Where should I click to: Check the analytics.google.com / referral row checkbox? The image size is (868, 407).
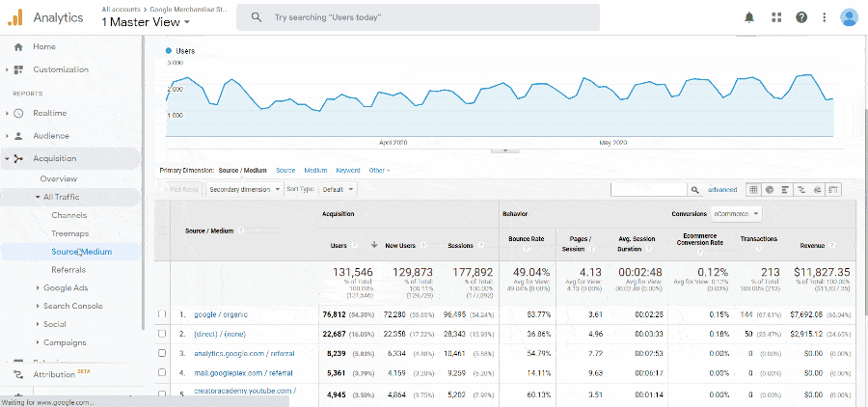[x=162, y=353]
